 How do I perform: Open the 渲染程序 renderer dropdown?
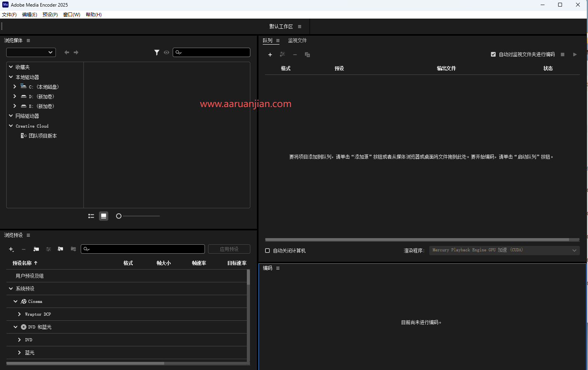point(574,250)
